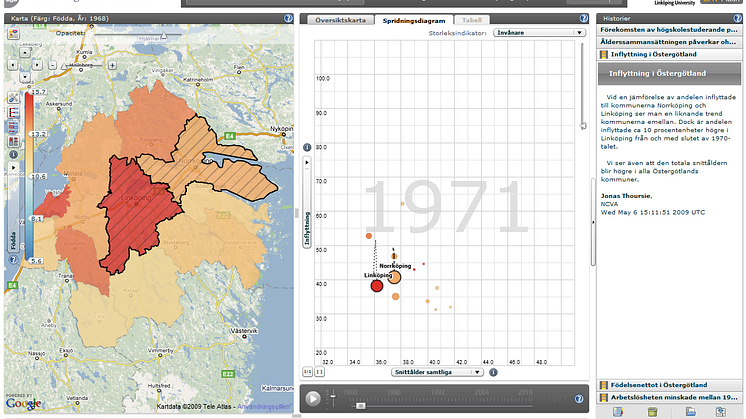This screenshot has height=419, width=746.
Task: Zoom in the map with plus button
Action: pyautogui.click(x=112, y=65)
